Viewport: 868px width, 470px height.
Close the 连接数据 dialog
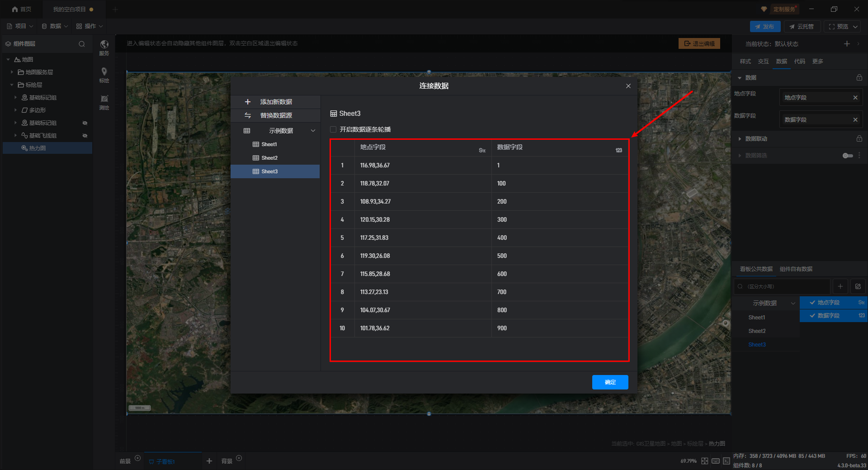tap(628, 86)
